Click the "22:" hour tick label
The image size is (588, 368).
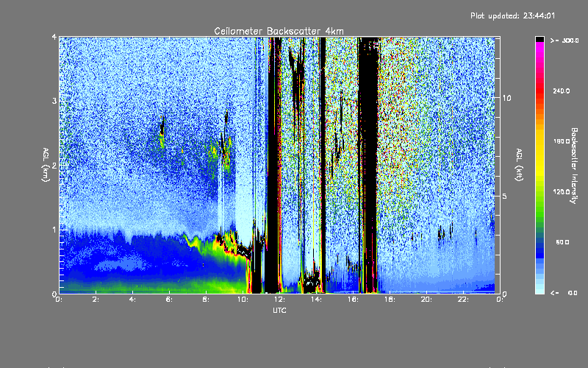463,300
